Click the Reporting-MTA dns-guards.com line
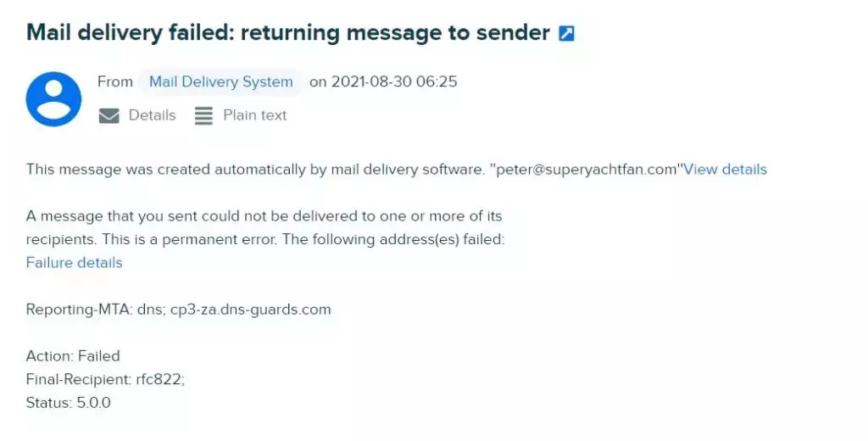The height and width of the screenshot is (441, 868). (x=178, y=310)
